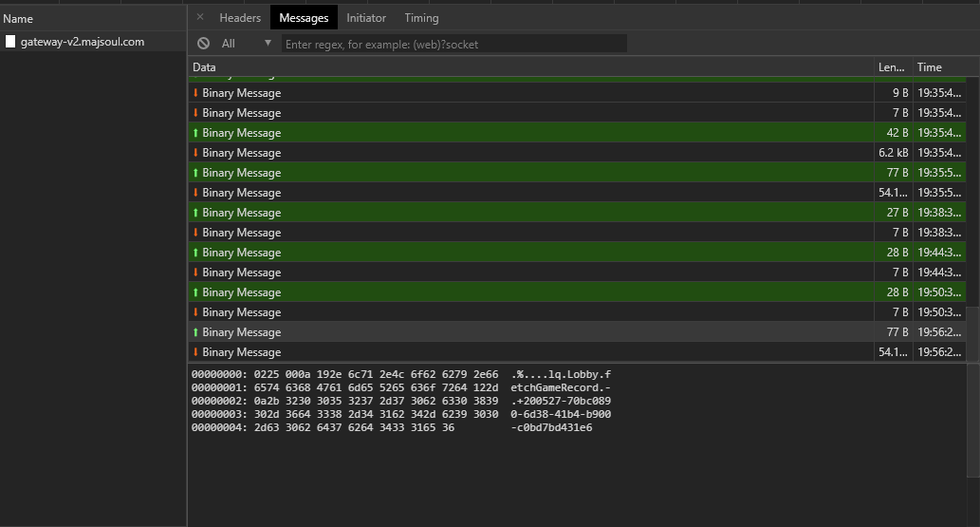Switch to the Headers tab
Viewport: 980px width, 527px height.
[240, 17]
